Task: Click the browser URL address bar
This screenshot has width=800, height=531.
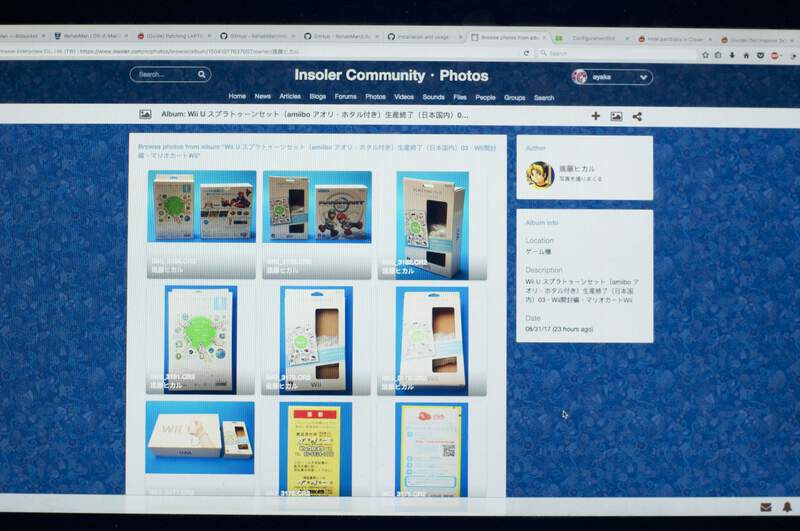Action: click(260, 52)
